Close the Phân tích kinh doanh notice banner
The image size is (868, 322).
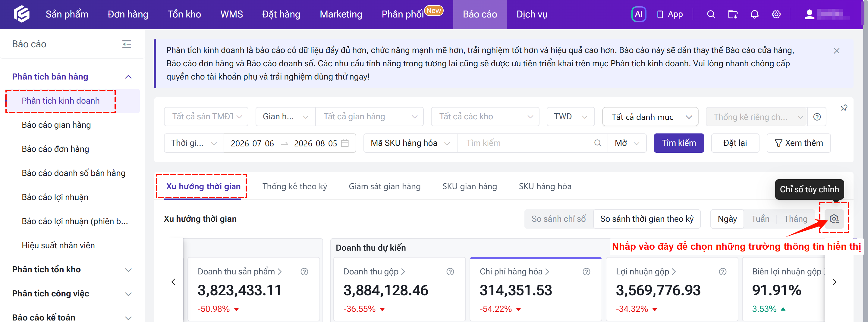pos(836,51)
